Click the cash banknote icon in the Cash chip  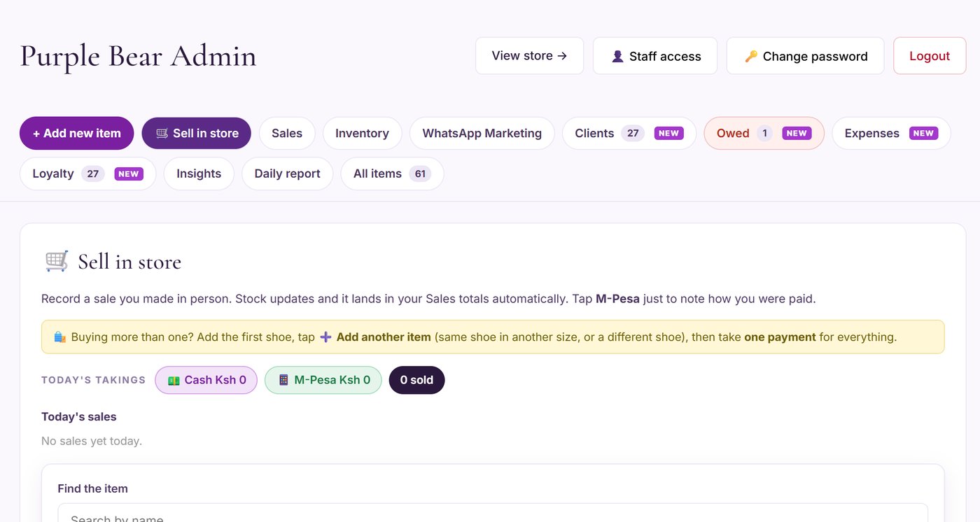[173, 381]
